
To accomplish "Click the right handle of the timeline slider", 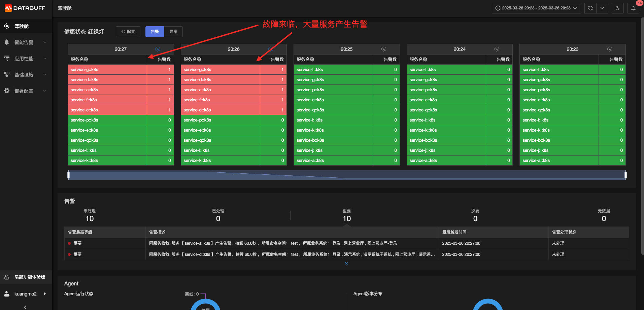I will [625, 175].
